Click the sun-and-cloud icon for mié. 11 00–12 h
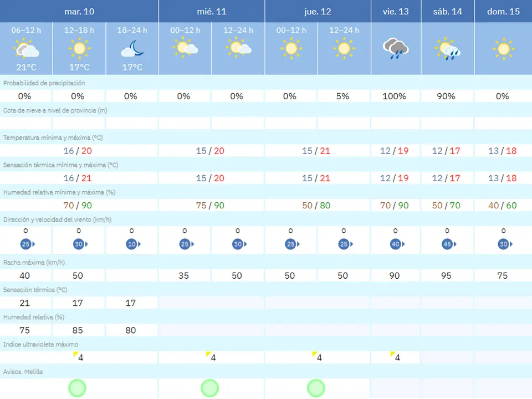 185,48
